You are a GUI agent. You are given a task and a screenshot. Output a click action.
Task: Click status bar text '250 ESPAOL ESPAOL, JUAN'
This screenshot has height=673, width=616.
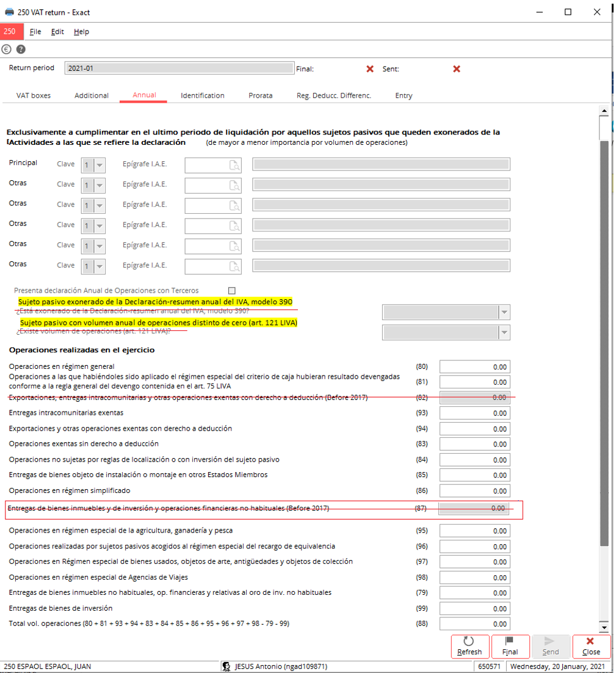pyautogui.click(x=47, y=666)
